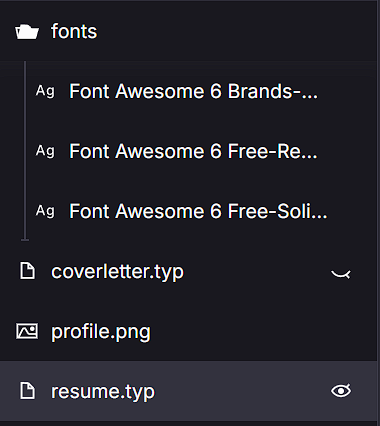This screenshot has width=380, height=426.
Task: Toggle the preview eye icon on resume.typ
Action: (341, 391)
